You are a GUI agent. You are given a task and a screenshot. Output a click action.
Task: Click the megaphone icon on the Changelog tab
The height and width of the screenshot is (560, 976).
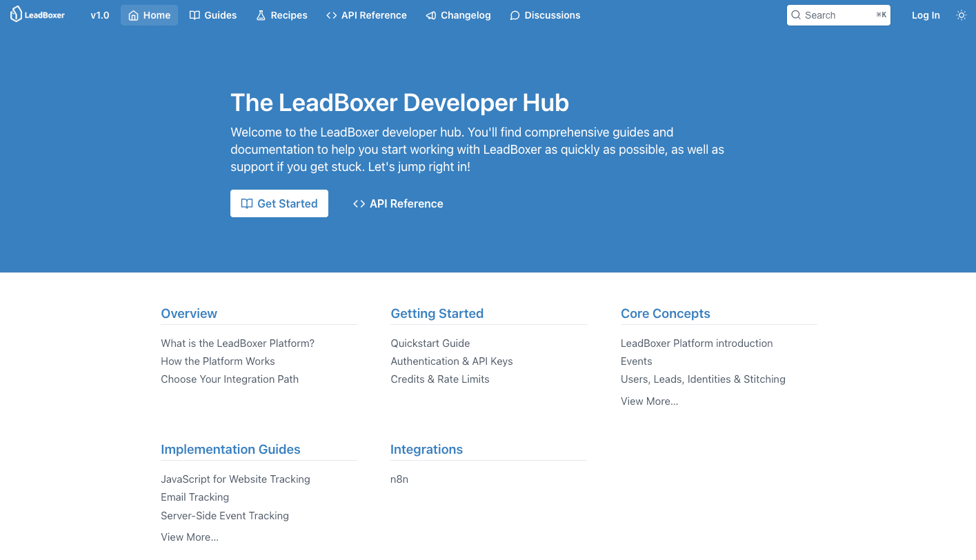[x=431, y=15]
